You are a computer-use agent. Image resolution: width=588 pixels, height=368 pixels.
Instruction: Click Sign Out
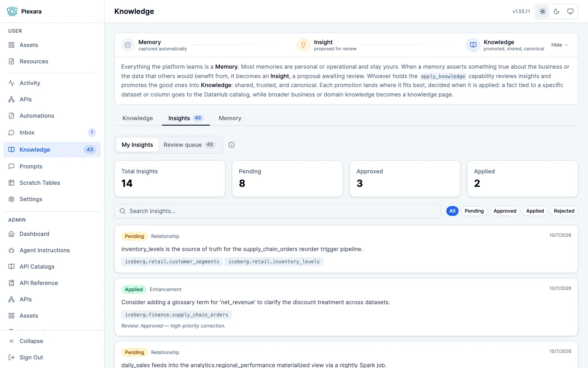coord(52,357)
